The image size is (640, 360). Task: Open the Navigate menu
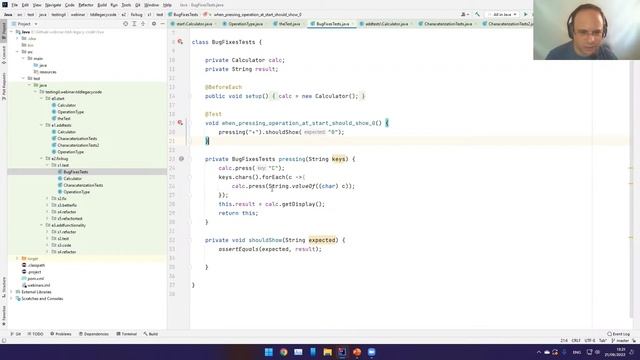53,5
